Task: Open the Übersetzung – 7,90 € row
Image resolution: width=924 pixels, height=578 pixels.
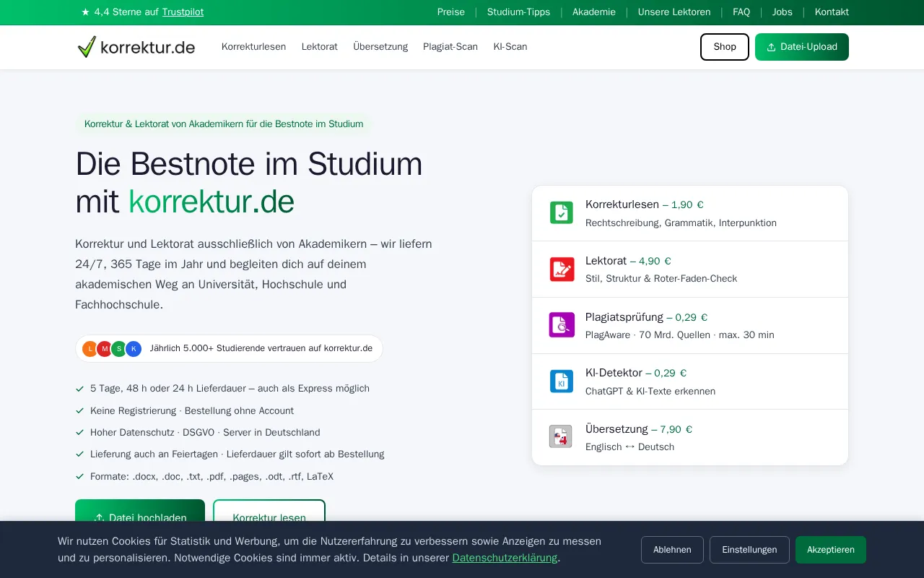Action: point(690,438)
